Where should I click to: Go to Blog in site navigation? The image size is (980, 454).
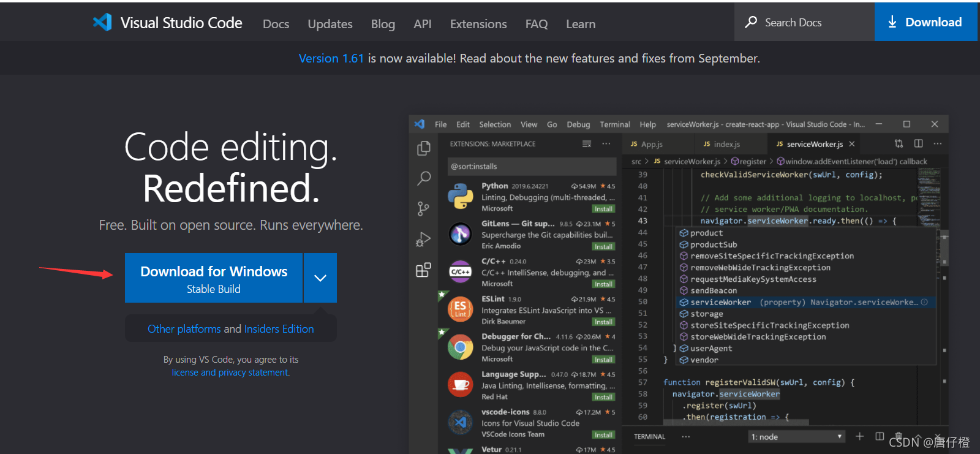point(383,24)
